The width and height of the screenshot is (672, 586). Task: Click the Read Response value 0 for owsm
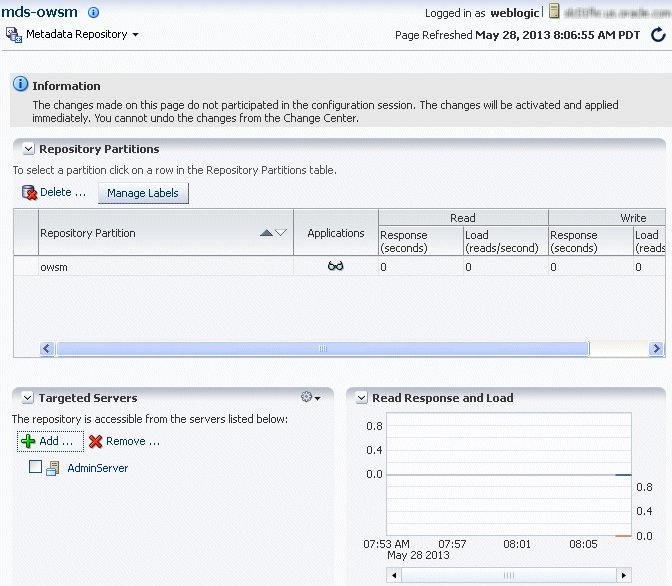coord(384,267)
